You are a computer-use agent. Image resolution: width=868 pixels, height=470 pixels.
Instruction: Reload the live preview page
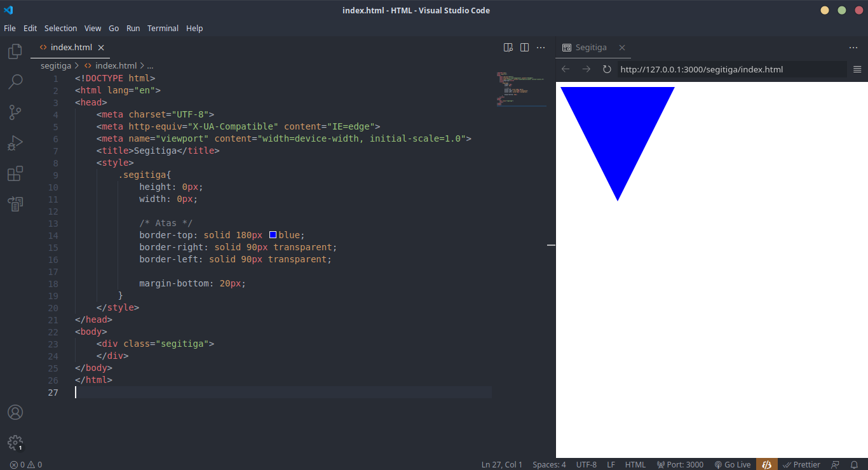click(x=607, y=69)
